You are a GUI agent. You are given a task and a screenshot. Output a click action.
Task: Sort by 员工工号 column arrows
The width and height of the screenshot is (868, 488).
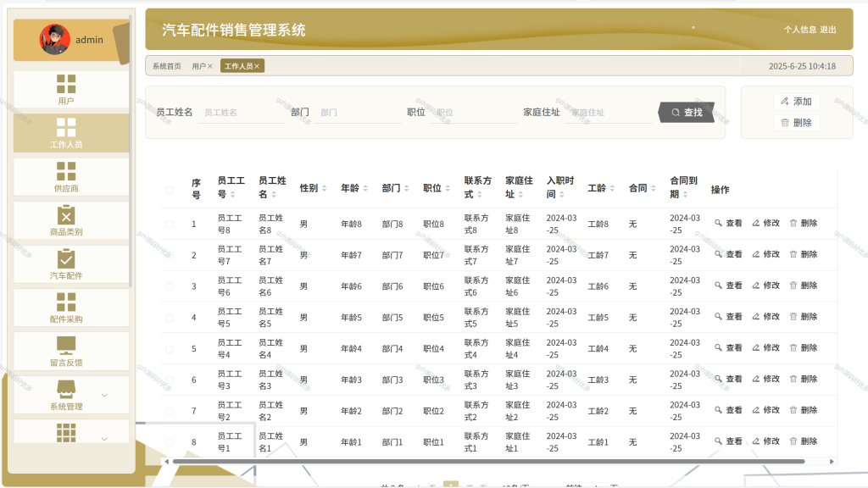point(233,194)
